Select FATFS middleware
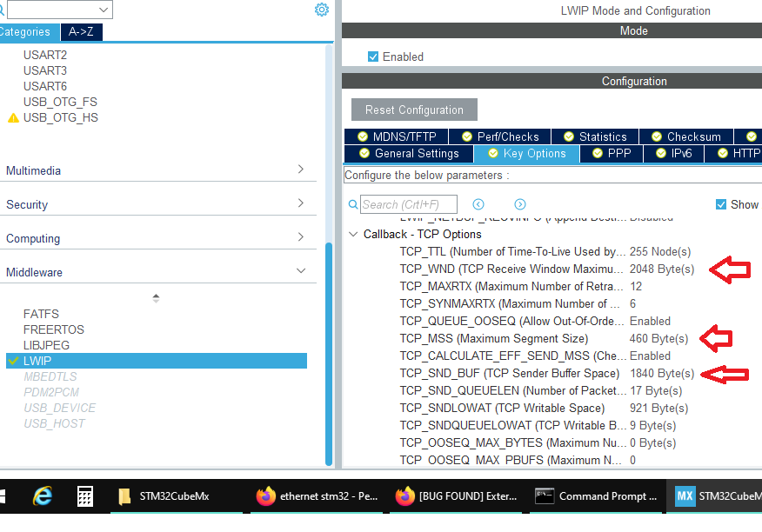Screen dimensions: 762x532 41,314
